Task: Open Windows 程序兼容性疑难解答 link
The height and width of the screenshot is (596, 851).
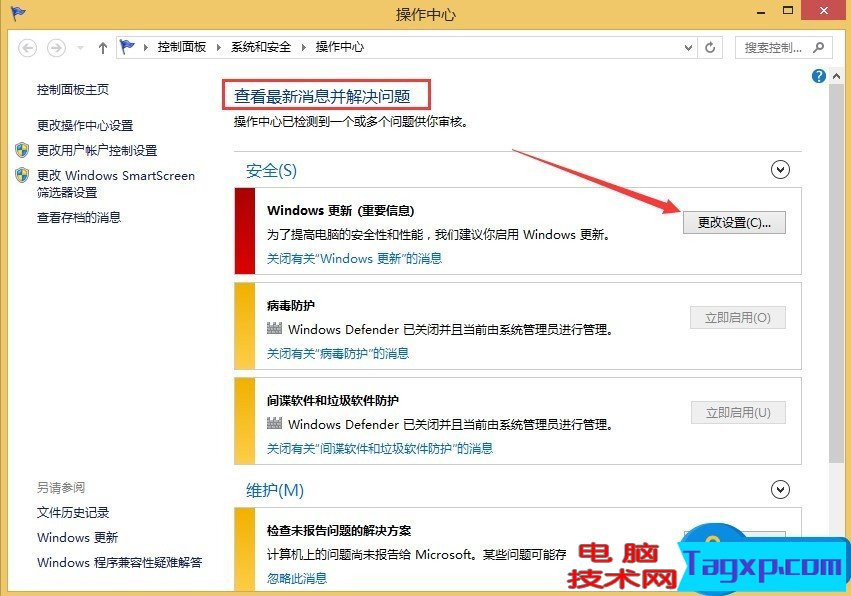Action: tap(119, 562)
